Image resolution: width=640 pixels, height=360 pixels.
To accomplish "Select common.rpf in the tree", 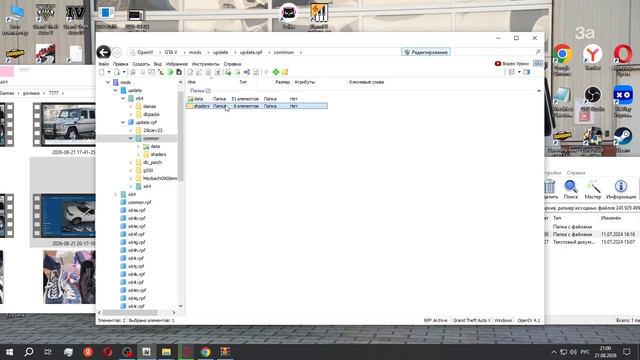I will [x=139, y=202].
